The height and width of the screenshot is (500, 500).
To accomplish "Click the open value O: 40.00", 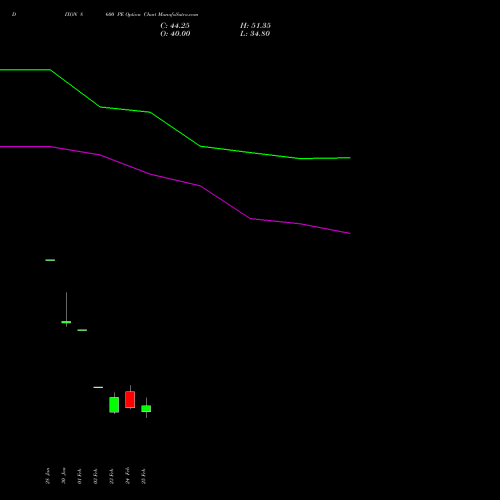I will point(175,34).
